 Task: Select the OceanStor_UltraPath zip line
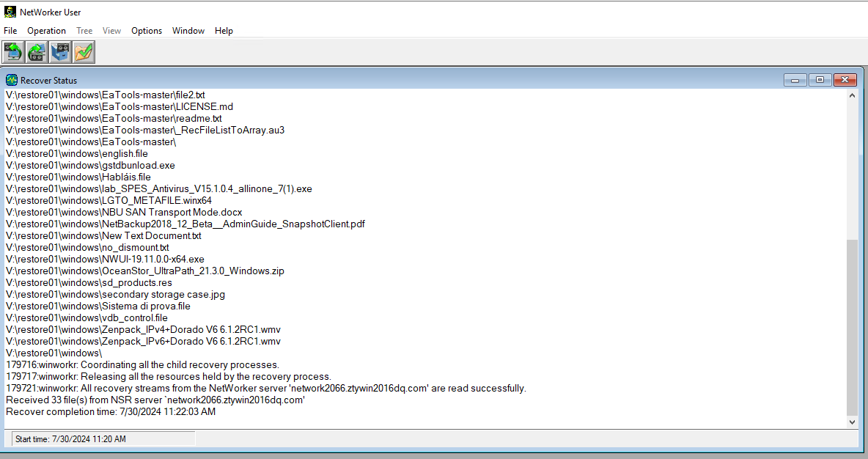pos(145,271)
